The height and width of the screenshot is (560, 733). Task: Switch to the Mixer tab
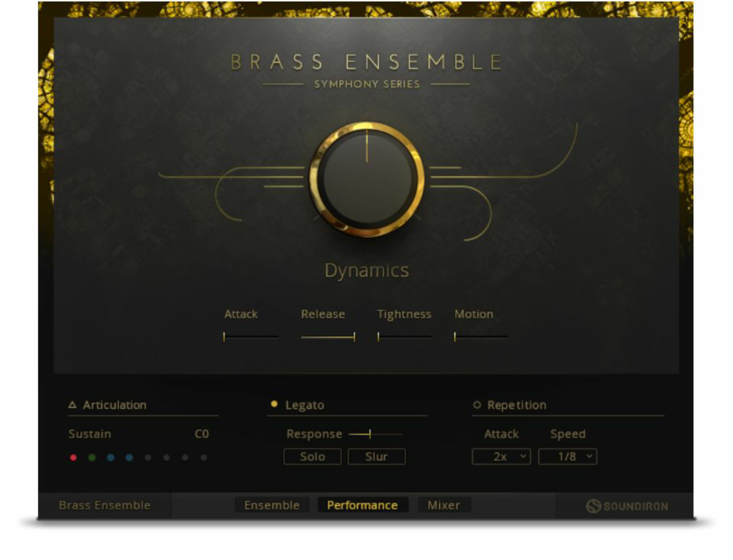click(x=444, y=505)
